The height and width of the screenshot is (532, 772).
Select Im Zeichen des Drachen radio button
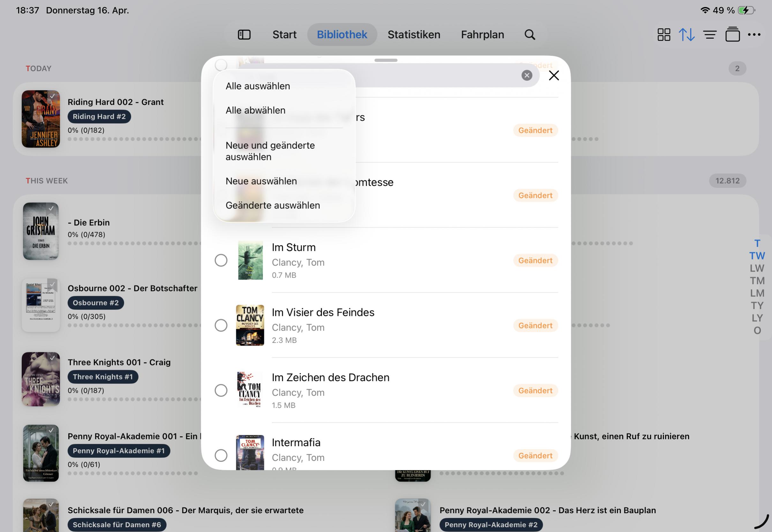point(221,390)
